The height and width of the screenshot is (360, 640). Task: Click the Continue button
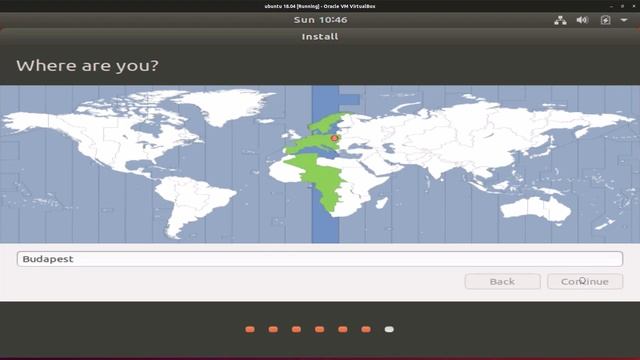(x=585, y=282)
